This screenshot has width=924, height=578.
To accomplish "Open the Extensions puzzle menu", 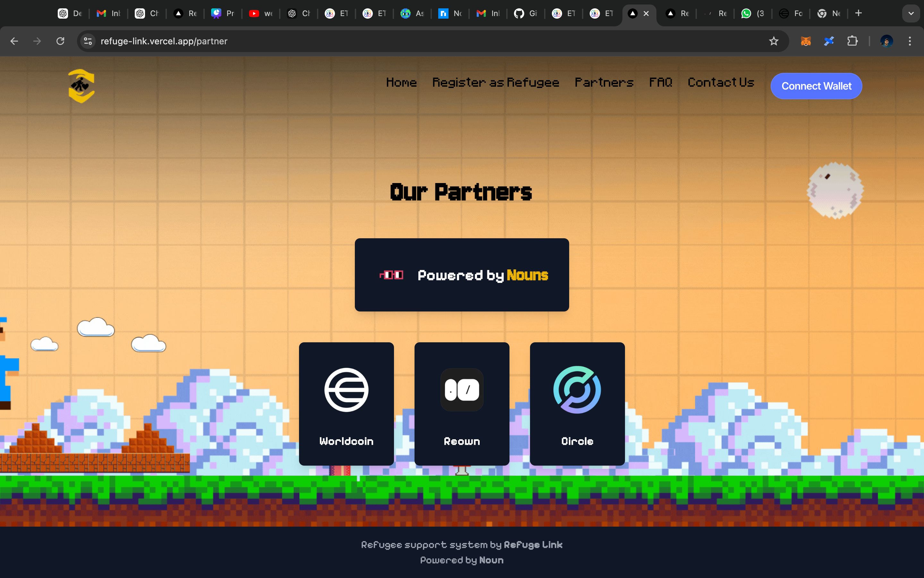I will [x=852, y=41].
